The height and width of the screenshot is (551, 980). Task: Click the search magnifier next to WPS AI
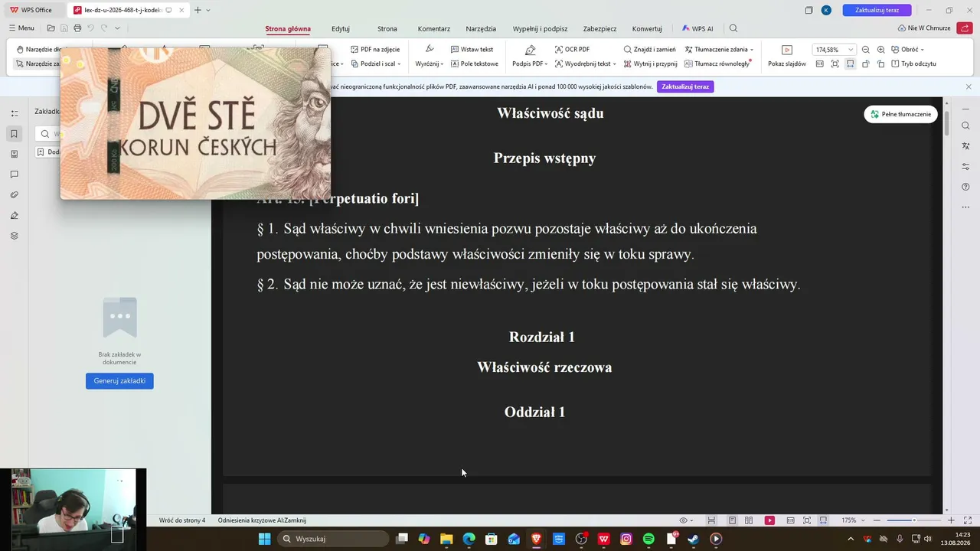pos(733,28)
